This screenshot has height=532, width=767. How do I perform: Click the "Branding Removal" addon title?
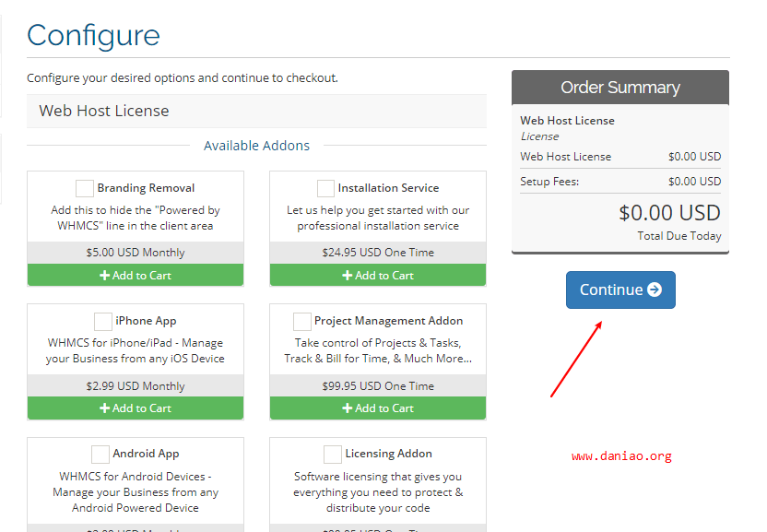click(146, 188)
